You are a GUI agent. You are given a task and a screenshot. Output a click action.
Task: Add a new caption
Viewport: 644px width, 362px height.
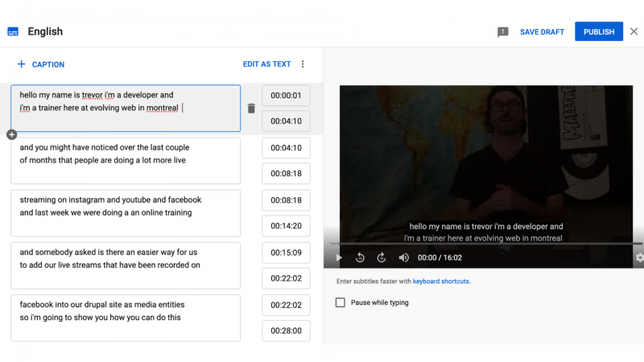pyautogui.click(x=41, y=64)
